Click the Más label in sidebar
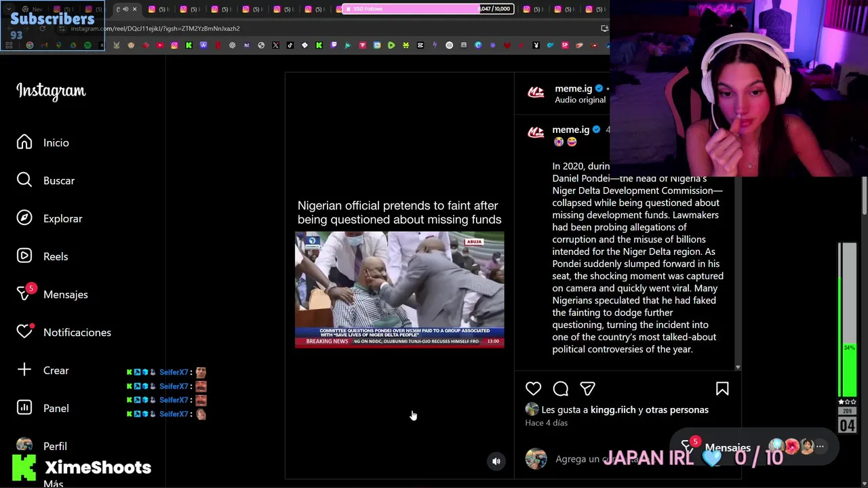Image resolution: width=868 pixels, height=488 pixels. 53,483
